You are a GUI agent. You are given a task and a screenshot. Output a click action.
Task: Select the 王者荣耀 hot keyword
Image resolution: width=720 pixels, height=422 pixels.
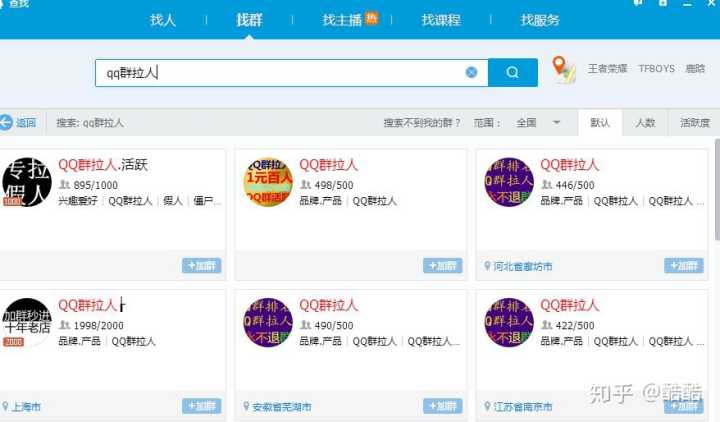pos(608,69)
